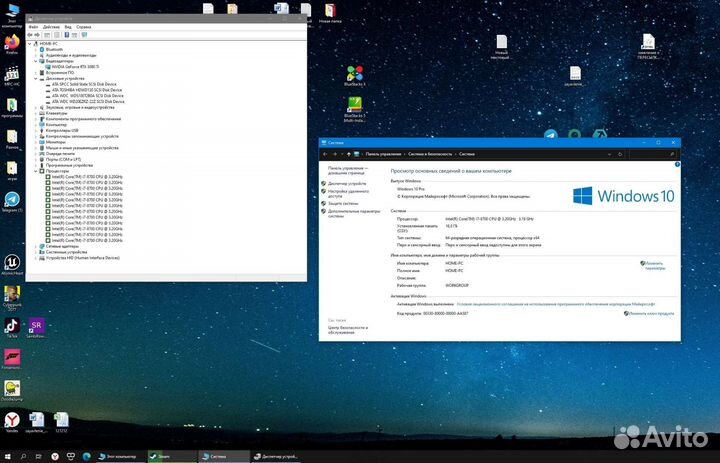Open the 'Этот компьютер' desktop icon
This screenshot has width=720, height=463.
pyautogui.click(x=12, y=15)
